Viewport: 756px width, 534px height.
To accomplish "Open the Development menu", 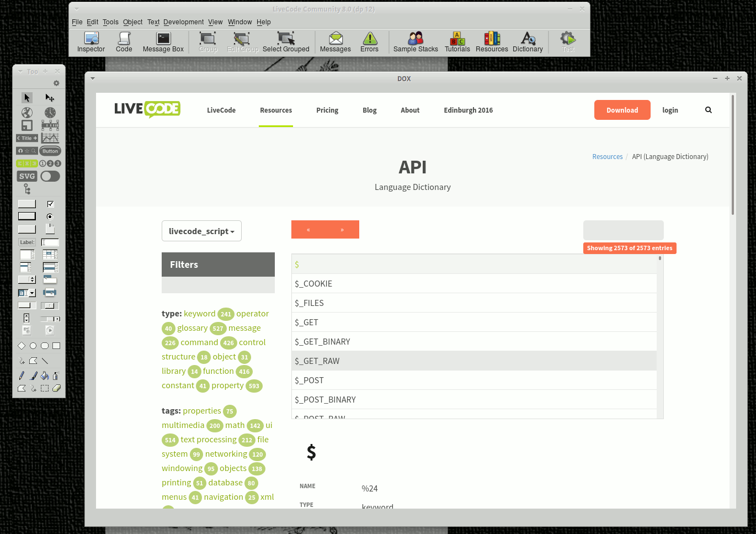I will click(x=184, y=22).
